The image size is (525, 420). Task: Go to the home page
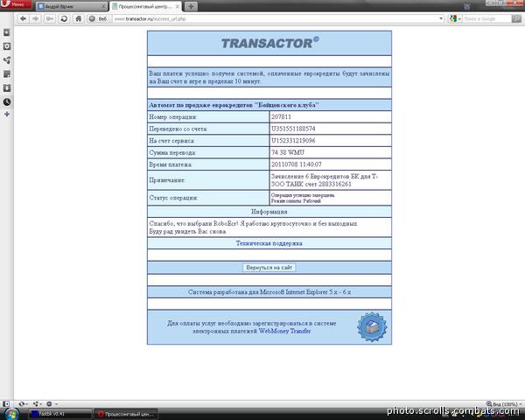[79, 18]
